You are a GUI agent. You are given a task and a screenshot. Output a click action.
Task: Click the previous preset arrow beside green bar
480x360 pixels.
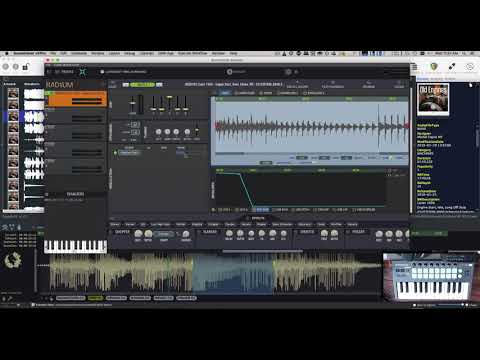click(125, 85)
